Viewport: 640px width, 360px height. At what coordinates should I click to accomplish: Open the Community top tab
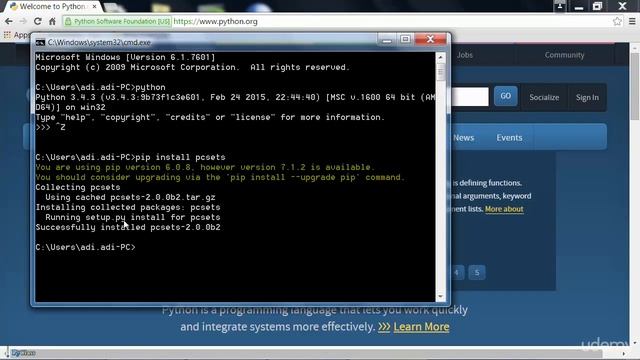click(564, 55)
